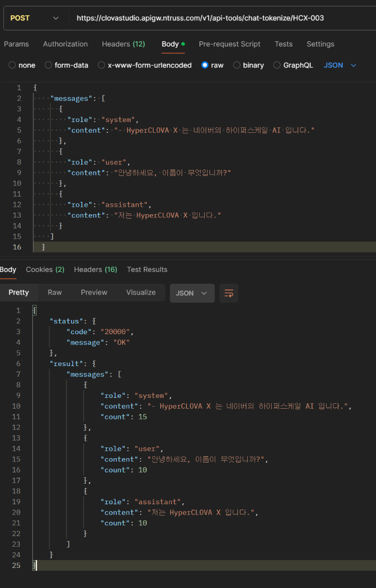Open the Authorization tab

pyautogui.click(x=65, y=44)
